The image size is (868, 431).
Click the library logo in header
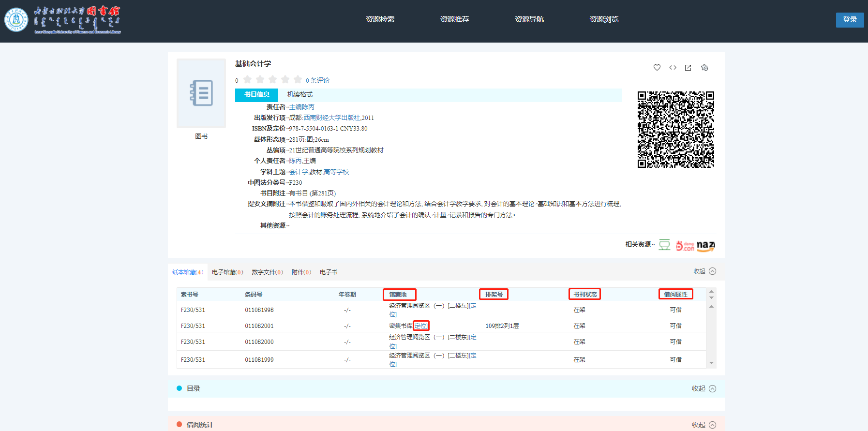click(62, 20)
